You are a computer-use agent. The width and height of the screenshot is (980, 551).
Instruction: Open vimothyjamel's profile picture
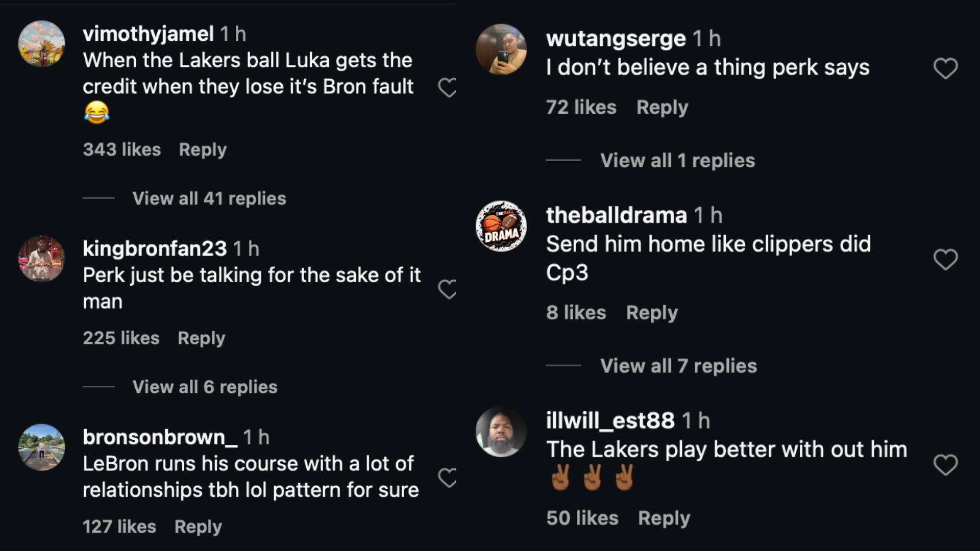41,44
